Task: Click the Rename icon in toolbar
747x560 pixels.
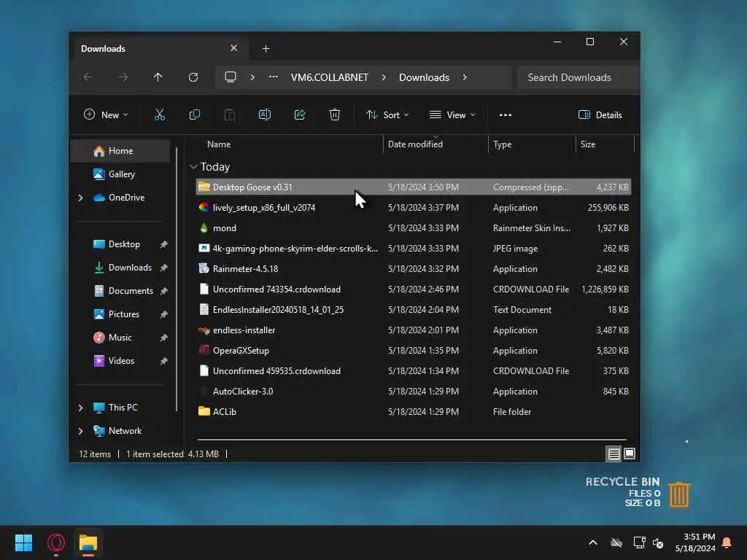Action: point(265,114)
